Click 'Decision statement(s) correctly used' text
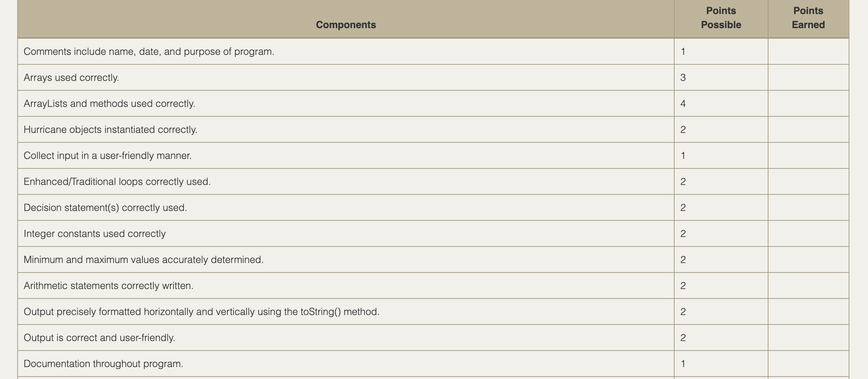 tap(105, 208)
